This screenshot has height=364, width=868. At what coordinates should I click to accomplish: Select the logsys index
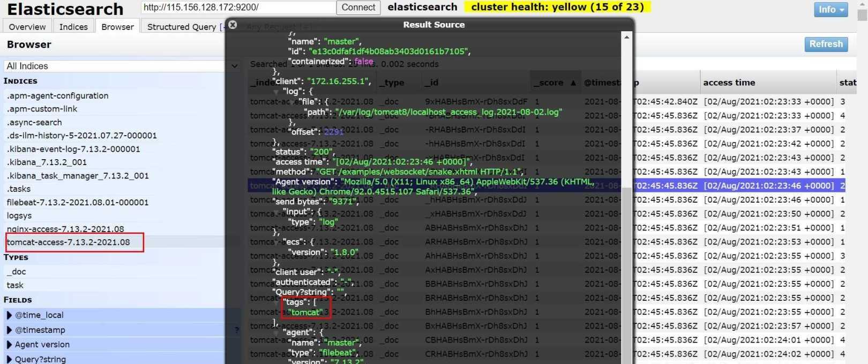point(19,216)
